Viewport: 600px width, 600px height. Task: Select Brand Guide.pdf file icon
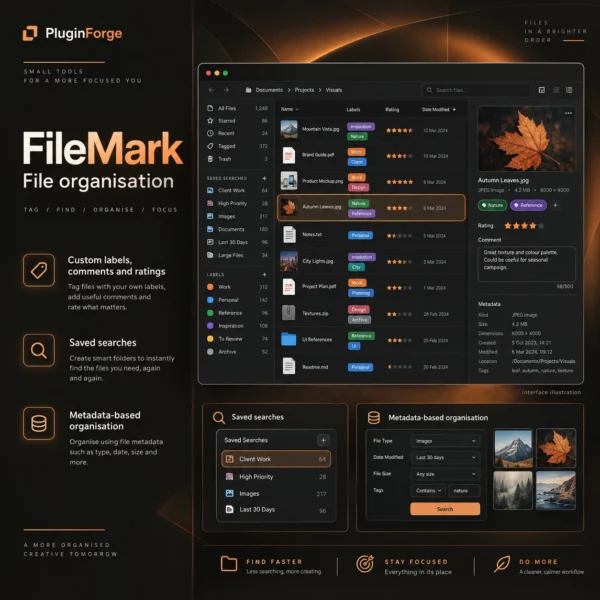(x=289, y=155)
